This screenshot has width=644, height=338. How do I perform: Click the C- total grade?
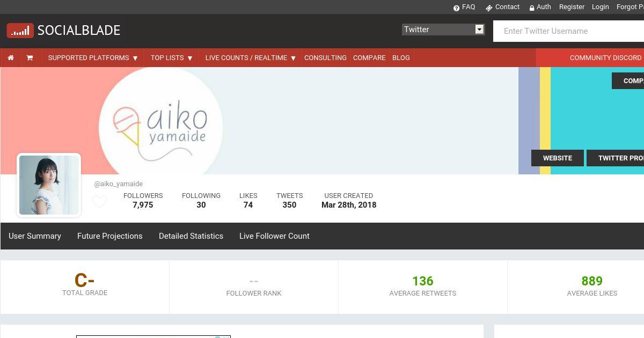pos(85,280)
